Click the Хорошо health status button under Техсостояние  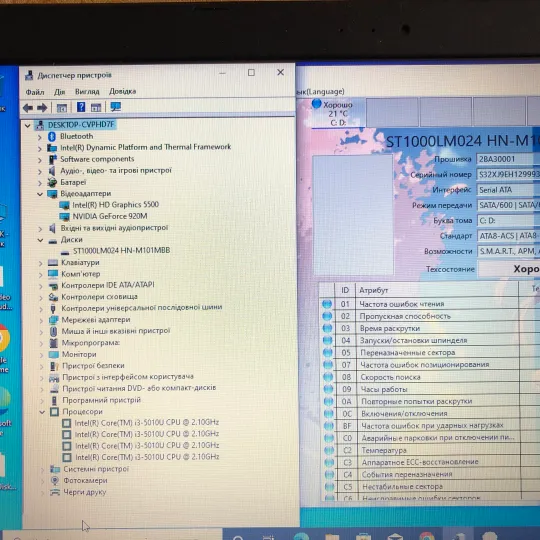[x=509, y=269]
